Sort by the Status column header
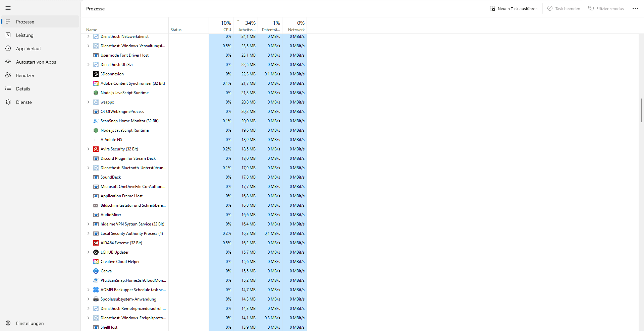The image size is (644, 331). point(189,26)
